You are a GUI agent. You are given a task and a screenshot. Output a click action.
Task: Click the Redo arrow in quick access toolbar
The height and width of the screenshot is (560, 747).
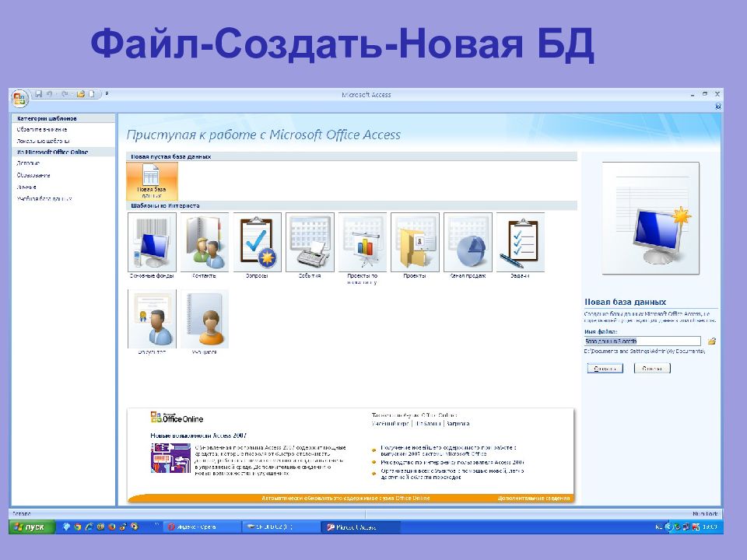[x=65, y=94]
